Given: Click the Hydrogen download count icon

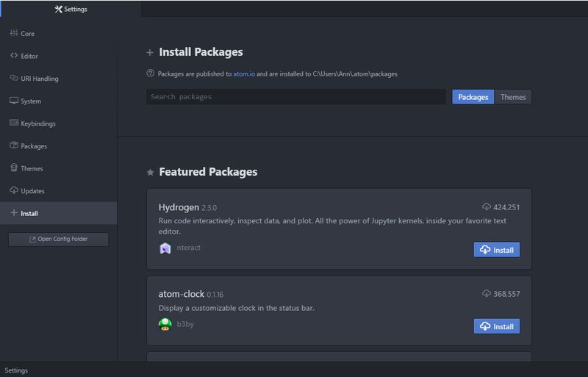Looking at the screenshot, I should click(x=487, y=207).
